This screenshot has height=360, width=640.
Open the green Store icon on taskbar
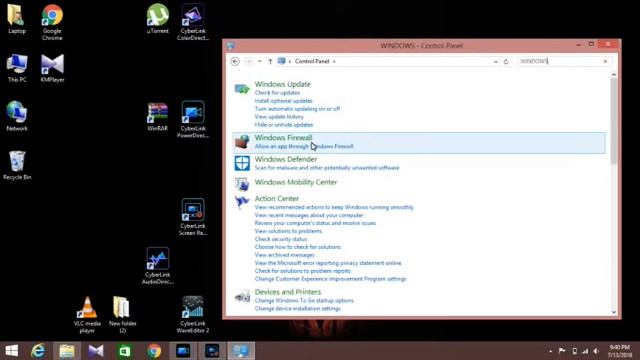pos(125,351)
